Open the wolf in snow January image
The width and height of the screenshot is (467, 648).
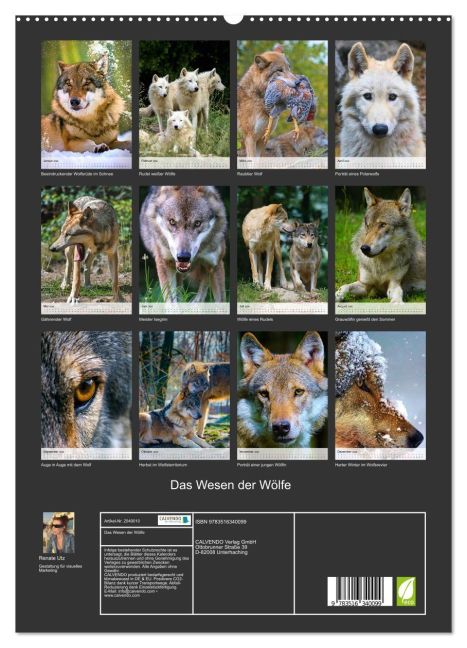(x=86, y=104)
